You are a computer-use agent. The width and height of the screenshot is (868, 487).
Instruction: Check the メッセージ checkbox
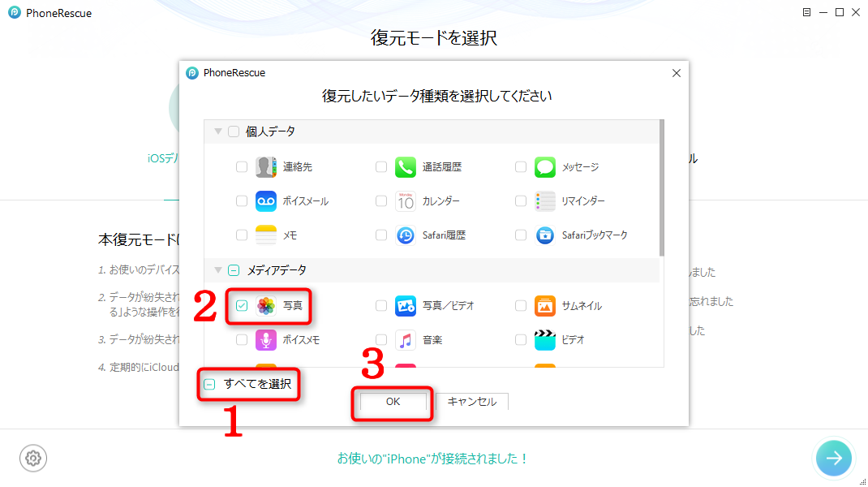tap(520, 166)
